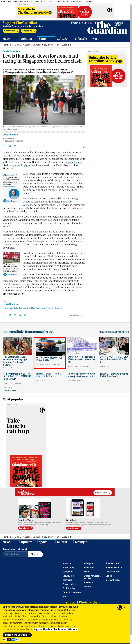The image size is (132, 644).
Task: Select Cricket in top sport subnav
Action: point(36,45)
